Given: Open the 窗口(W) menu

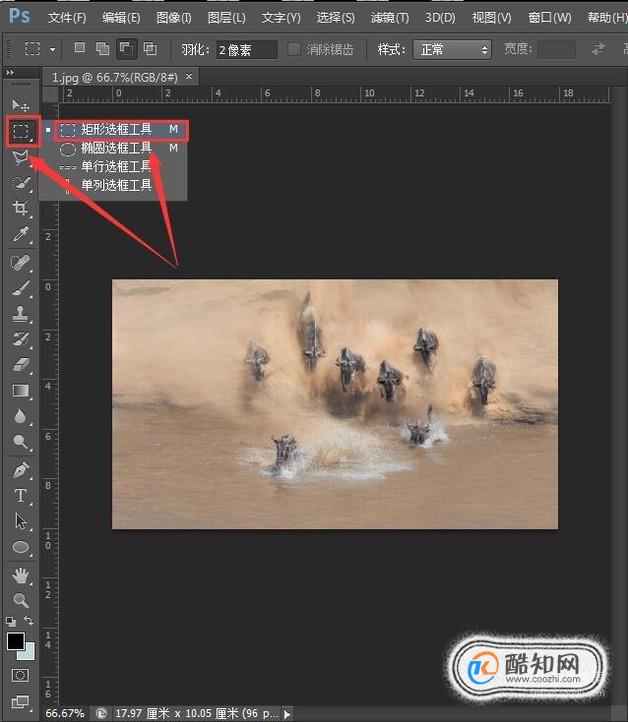Looking at the screenshot, I should pyautogui.click(x=550, y=18).
